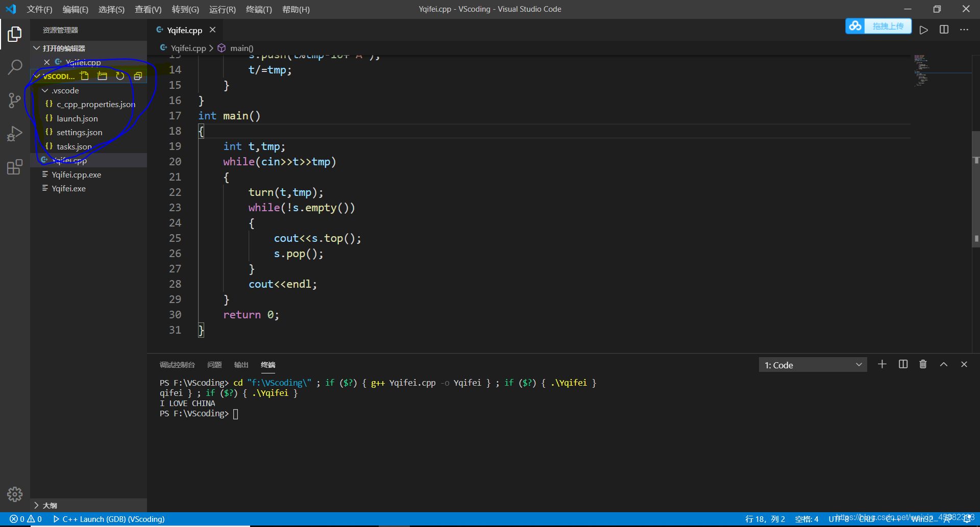Click the New File icon in explorer
This screenshot has width=980, height=527.
85,76
